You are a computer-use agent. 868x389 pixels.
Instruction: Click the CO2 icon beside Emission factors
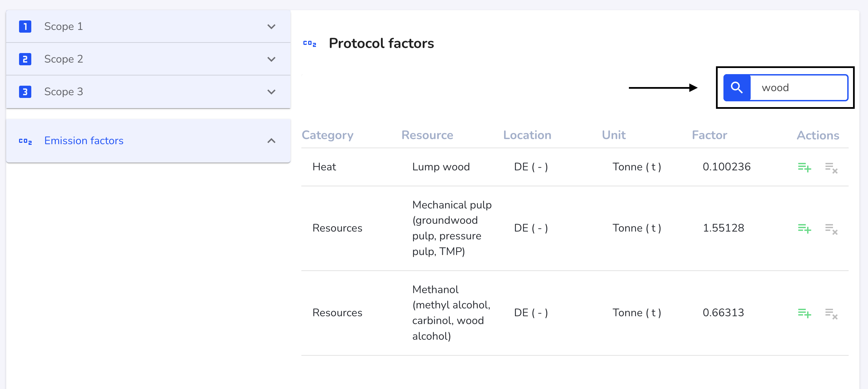(x=26, y=141)
